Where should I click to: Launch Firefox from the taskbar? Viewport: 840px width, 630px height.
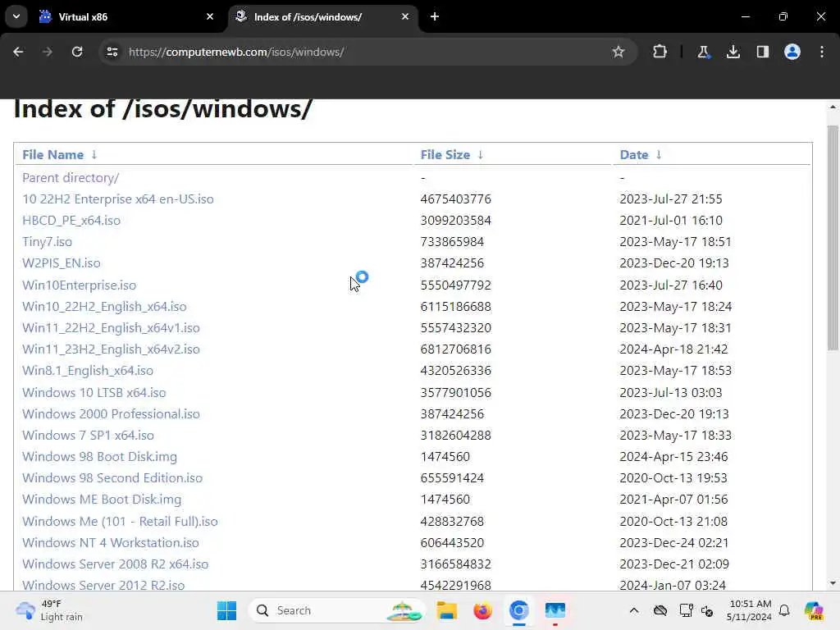click(482, 610)
